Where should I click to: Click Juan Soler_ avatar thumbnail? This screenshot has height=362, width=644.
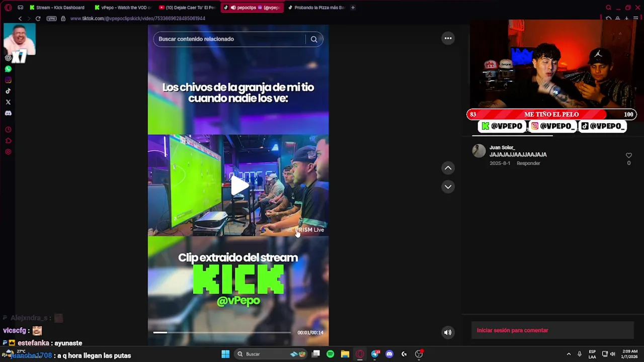pos(478,151)
